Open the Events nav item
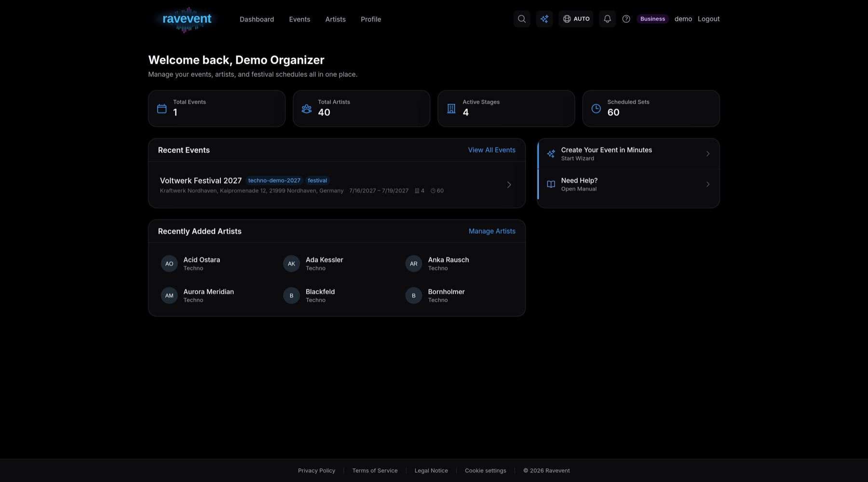Viewport: 868px width, 482px height. (x=299, y=19)
